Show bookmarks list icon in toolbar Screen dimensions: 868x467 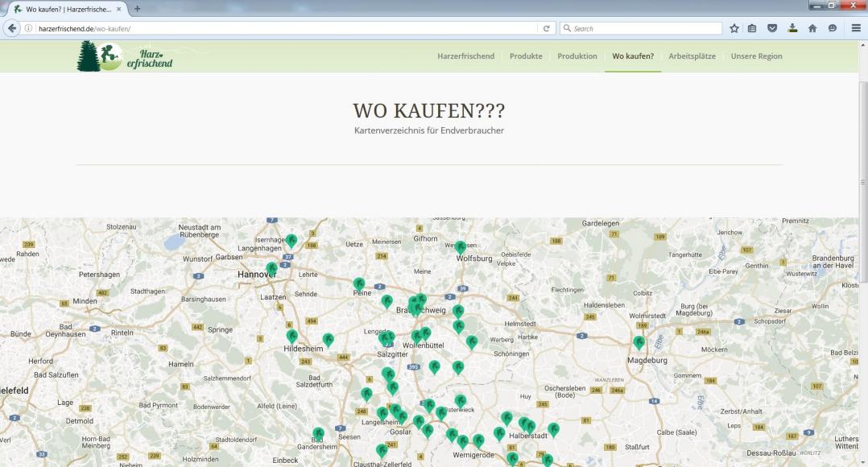(x=752, y=28)
